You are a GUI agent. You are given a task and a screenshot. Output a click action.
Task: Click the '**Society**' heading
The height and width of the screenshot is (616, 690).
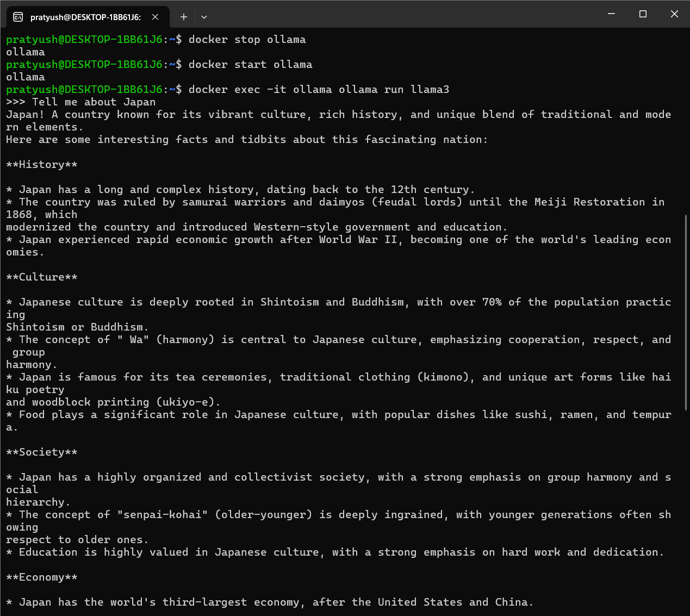41,452
